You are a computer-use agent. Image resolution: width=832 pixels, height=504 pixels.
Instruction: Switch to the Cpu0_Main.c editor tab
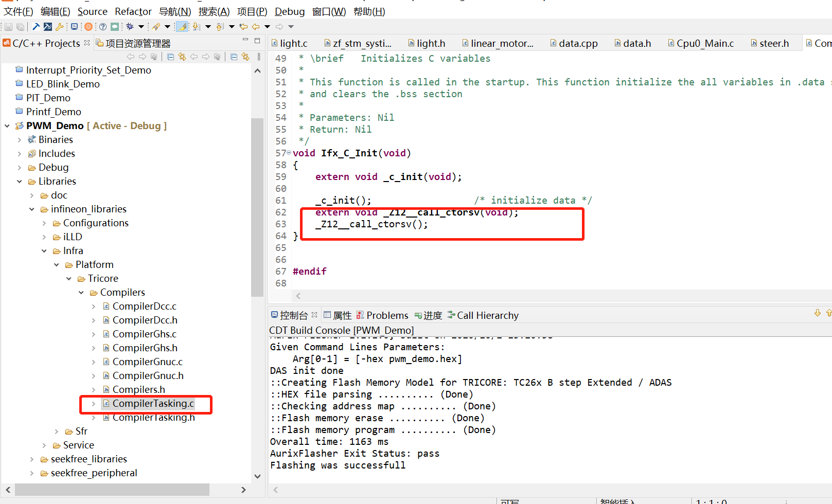(700, 43)
